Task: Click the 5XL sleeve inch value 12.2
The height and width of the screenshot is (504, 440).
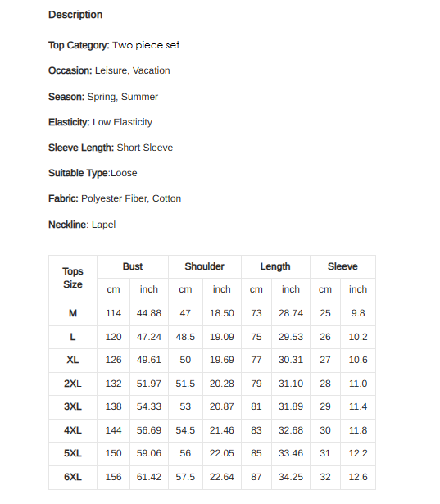Action: pos(358,453)
